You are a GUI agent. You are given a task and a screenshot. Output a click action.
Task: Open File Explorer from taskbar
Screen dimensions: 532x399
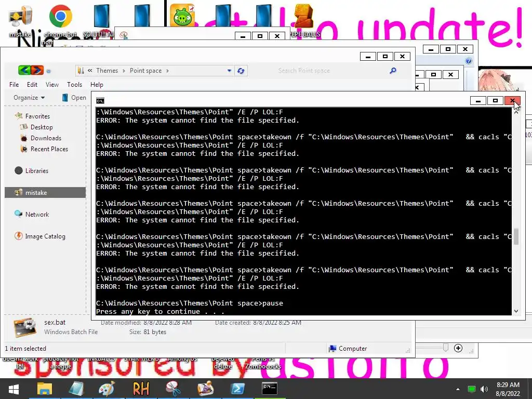coord(45,389)
